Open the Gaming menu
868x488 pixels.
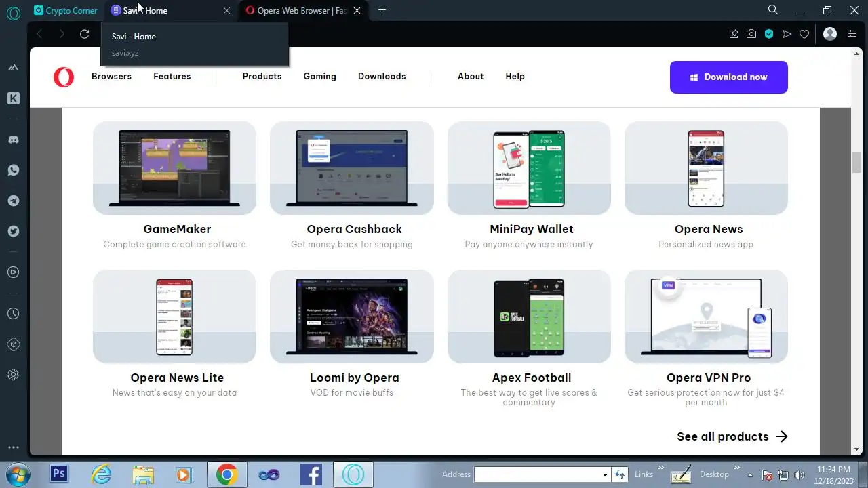point(319,77)
